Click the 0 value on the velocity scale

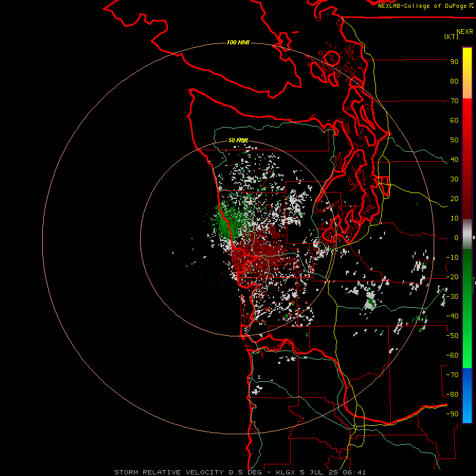click(x=456, y=238)
